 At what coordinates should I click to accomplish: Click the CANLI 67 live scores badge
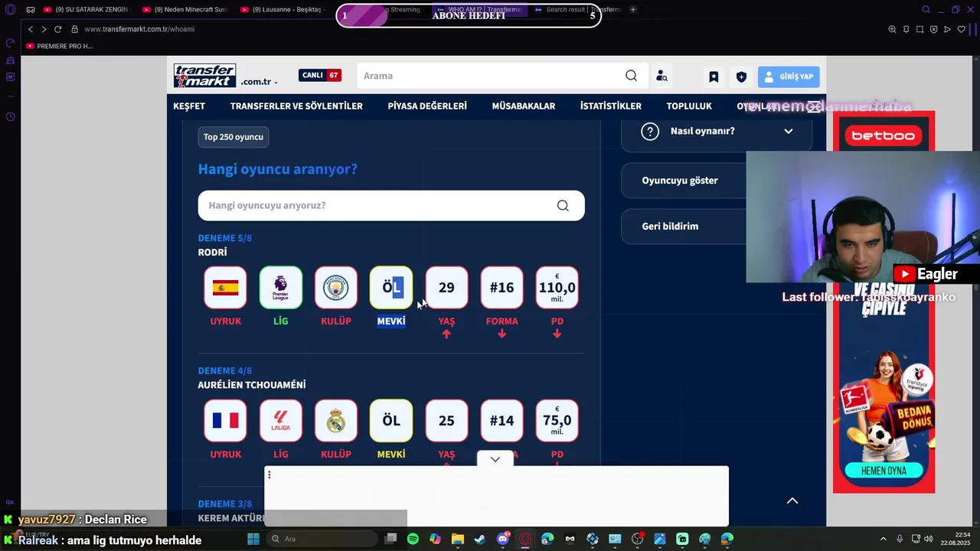point(320,75)
